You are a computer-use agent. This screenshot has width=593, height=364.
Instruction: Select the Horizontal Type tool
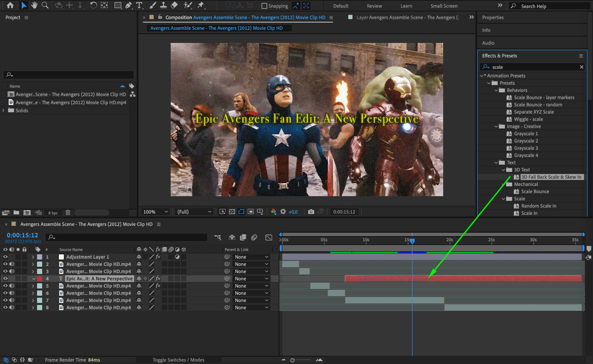139,5
